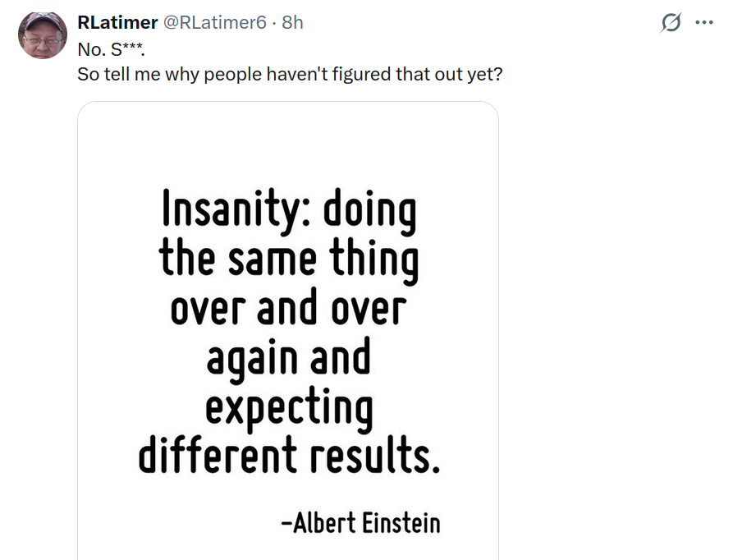The height and width of the screenshot is (560, 733).
Task: Expand the Einstein quote image
Action: [x=288, y=328]
